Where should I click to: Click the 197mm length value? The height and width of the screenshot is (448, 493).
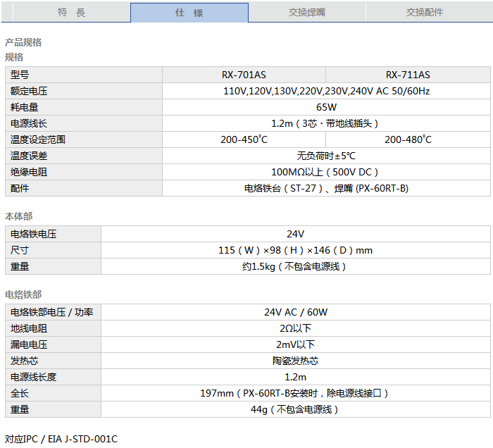(296, 393)
